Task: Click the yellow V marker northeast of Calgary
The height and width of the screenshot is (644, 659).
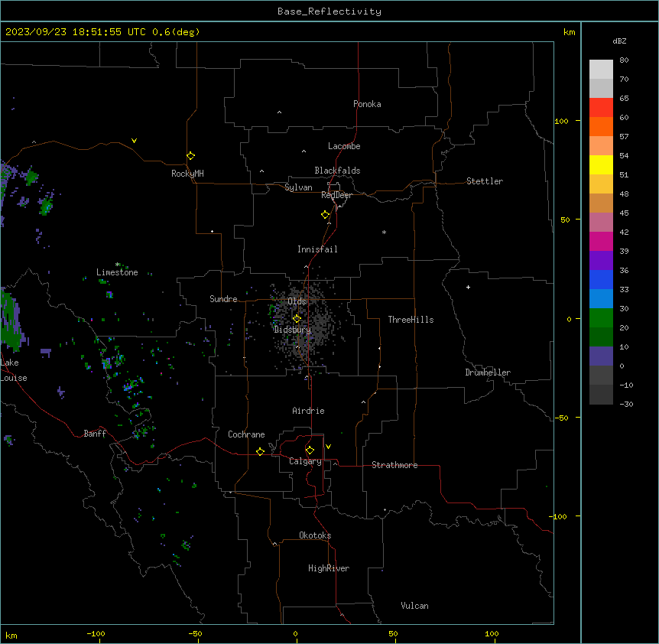Action: point(328,447)
